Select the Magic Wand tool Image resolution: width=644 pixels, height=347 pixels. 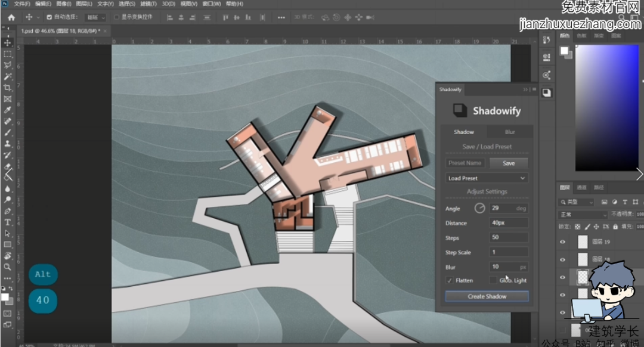[x=8, y=76]
